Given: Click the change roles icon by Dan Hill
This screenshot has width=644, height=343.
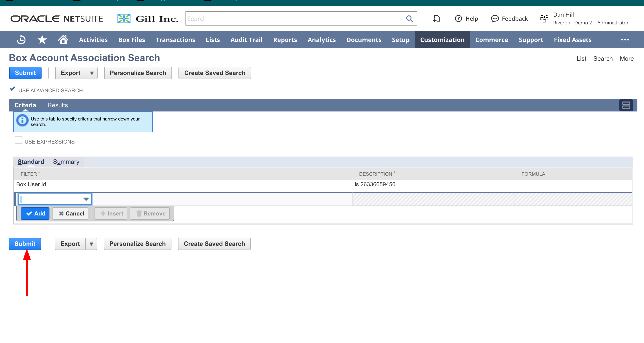Looking at the screenshot, I should [544, 19].
